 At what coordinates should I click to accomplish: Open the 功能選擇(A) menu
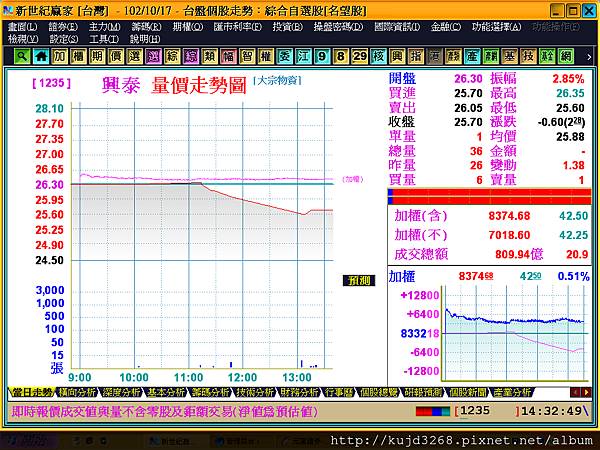click(x=497, y=27)
